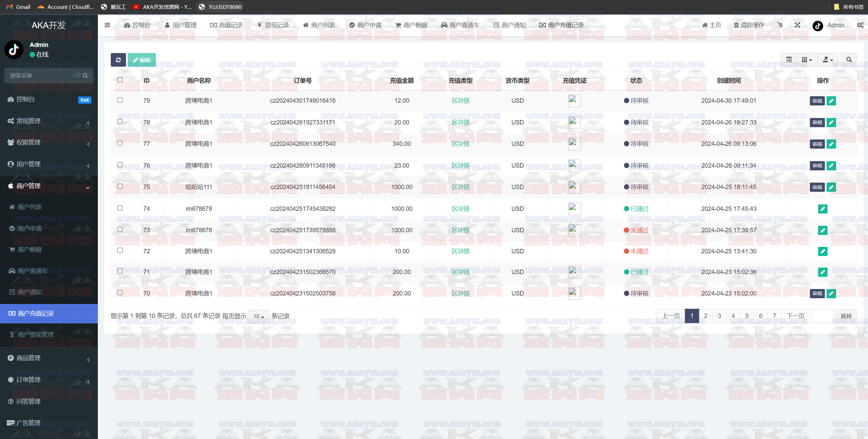Click the search icon in table toolbar
The height and width of the screenshot is (439, 868).
coord(849,60)
